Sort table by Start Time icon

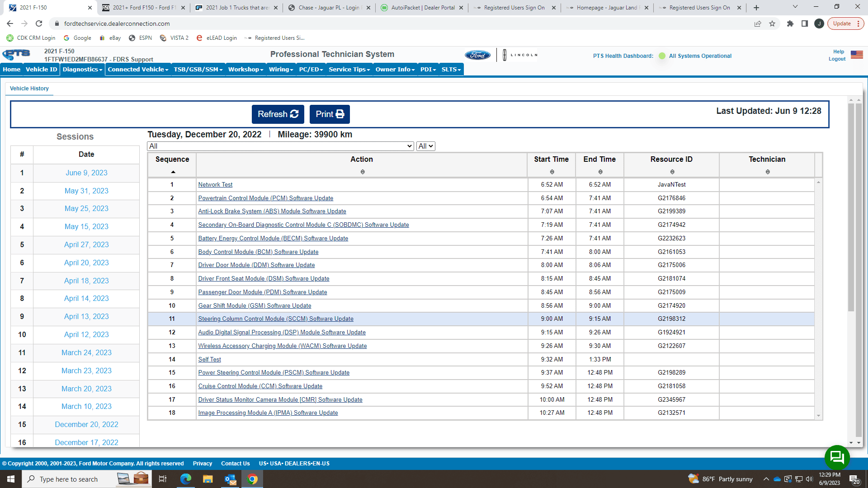click(x=552, y=172)
